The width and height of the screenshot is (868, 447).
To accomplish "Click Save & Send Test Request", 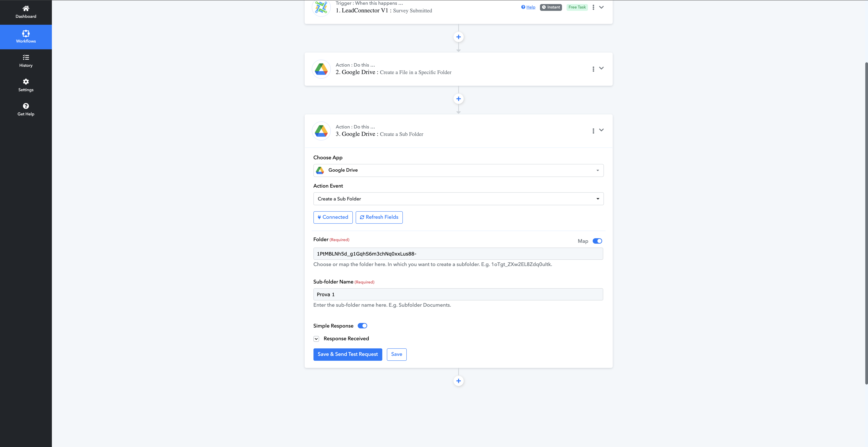I will click(x=348, y=354).
